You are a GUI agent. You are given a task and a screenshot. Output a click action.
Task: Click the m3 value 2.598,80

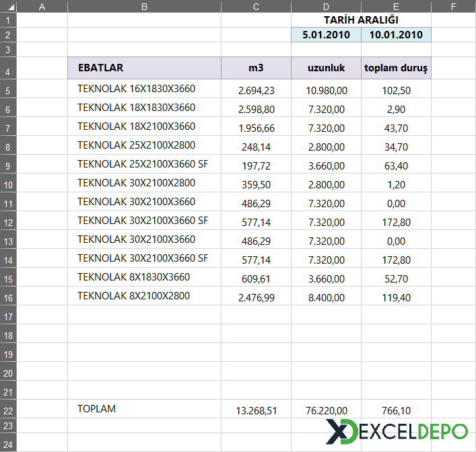(256, 109)
